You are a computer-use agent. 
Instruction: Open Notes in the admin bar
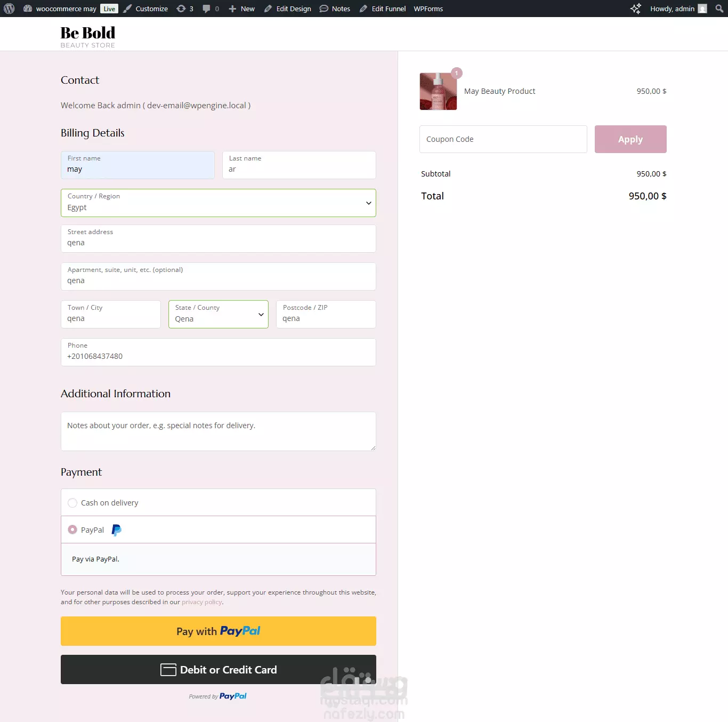(335, 9)
